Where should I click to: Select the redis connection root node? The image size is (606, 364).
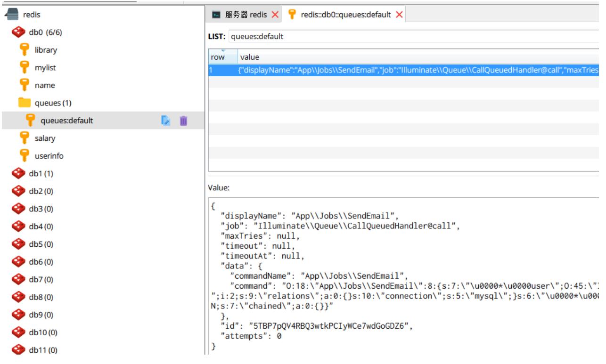(31, 16)
